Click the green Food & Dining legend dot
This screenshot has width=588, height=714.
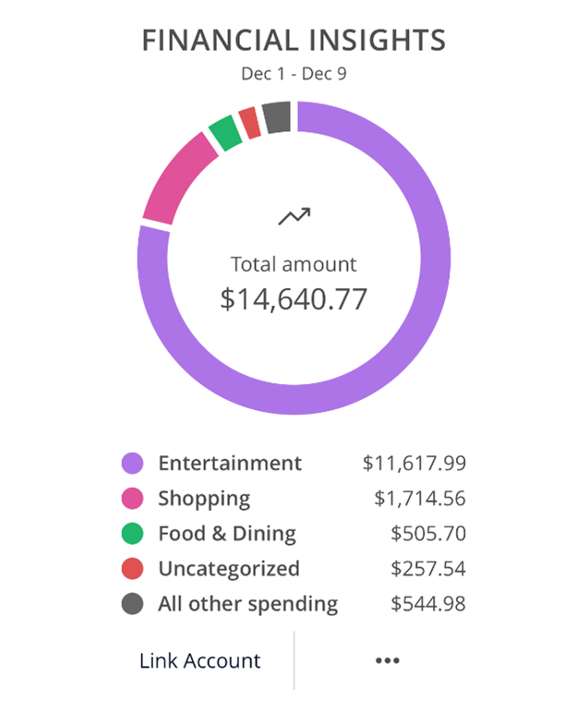click(x=133, y=534)
